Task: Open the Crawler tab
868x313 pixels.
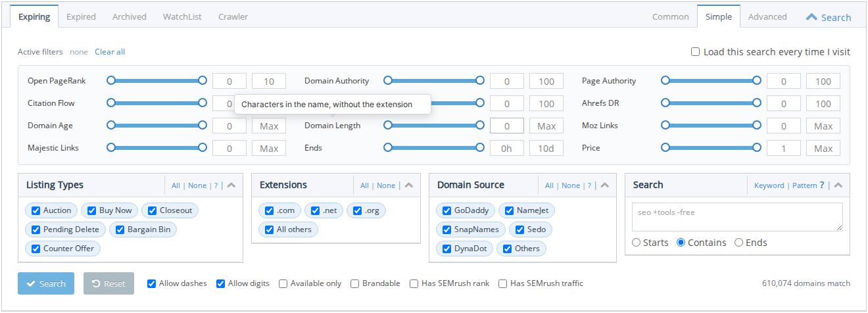Action: tap(233, 16)
